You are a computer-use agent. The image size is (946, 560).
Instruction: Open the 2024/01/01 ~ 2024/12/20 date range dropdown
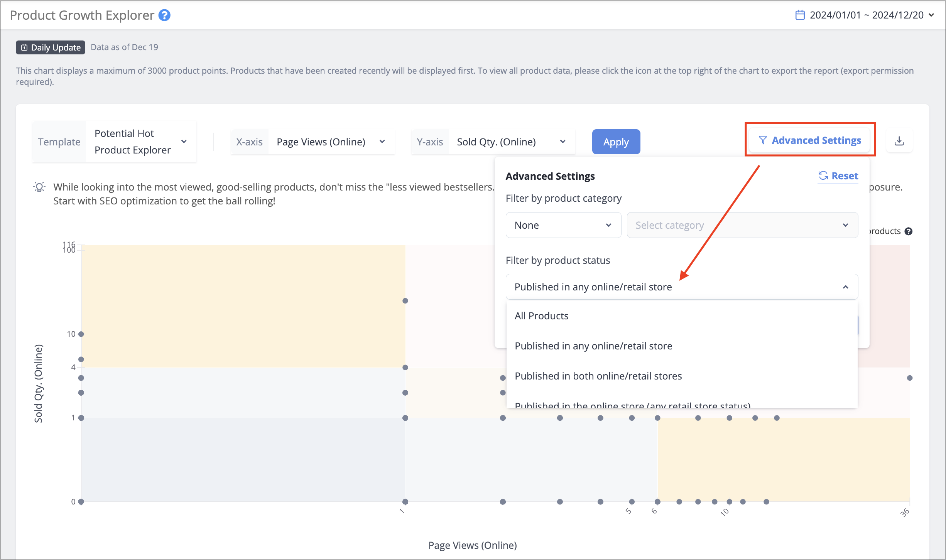(865, 15)
